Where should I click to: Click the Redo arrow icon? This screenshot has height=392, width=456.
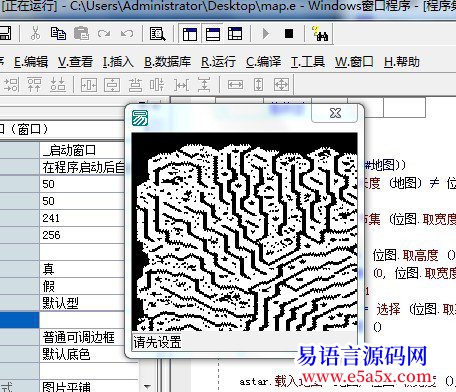coord(104,33)
